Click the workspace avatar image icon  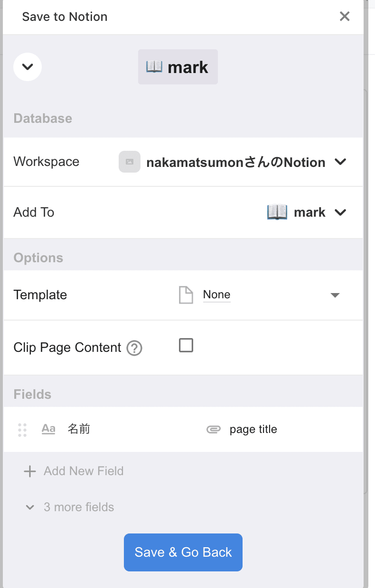(130, 162)
